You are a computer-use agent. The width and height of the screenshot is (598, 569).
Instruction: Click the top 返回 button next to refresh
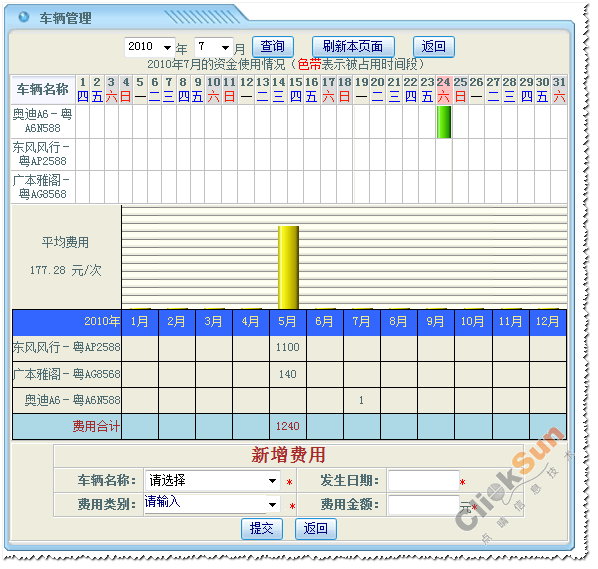434,47
